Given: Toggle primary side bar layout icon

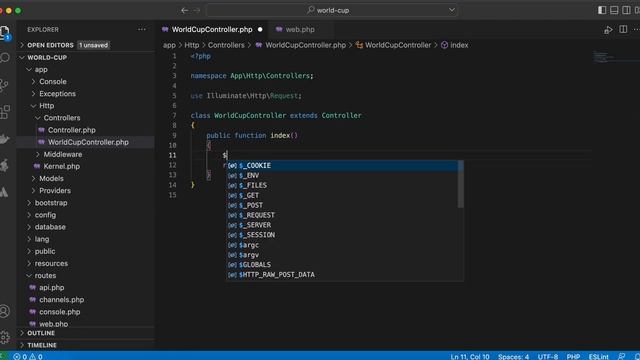Looking at the screenshot, I should (x=602, y=10).
